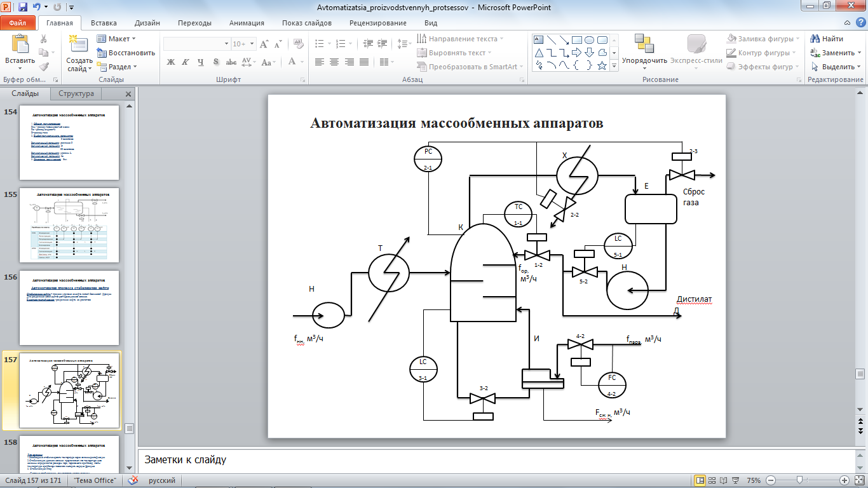The height and width of the screenshot is (488, 868).
Task: Switch to Normal view in the status bar
Action: click(700, 480)
